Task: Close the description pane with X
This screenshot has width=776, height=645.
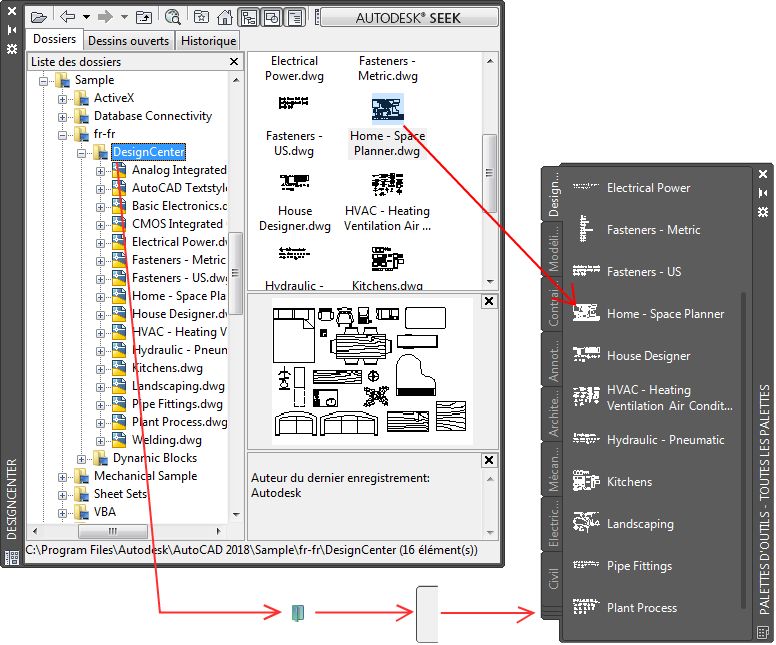Action: click(488, 460)
